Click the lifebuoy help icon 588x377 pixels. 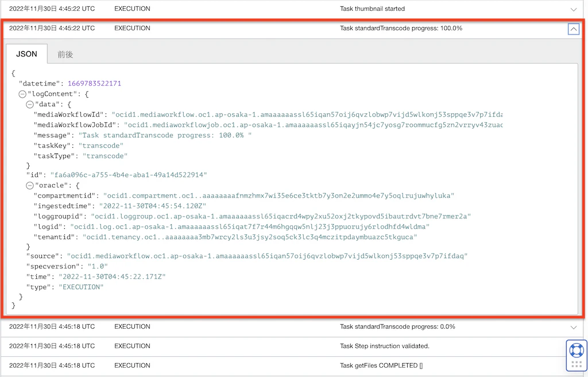577,351
